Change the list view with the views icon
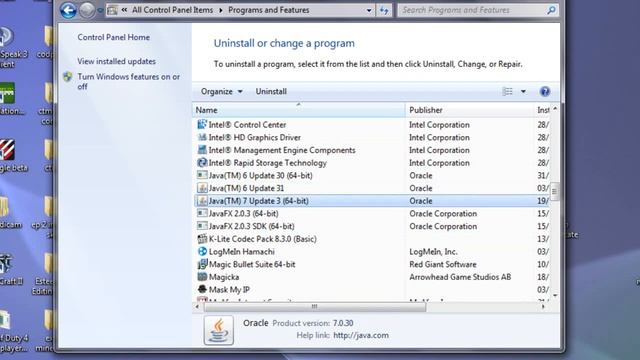Image resolution: width=640 pixels, height=360 pixels. tap(507, 91)
